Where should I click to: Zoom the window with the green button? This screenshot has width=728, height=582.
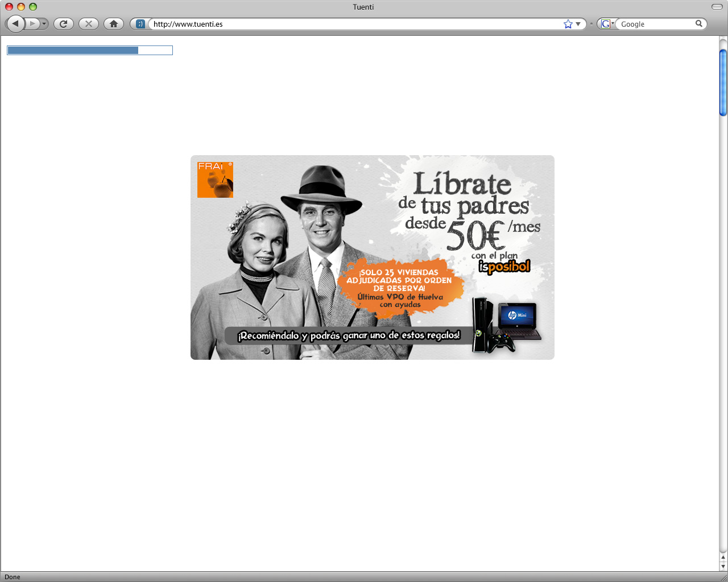tap(33, 7)
